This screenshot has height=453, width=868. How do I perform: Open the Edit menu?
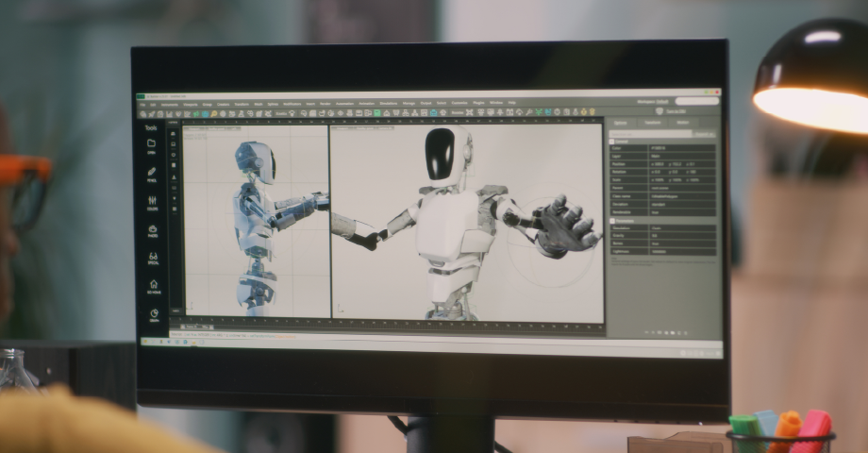pos(152,105)
